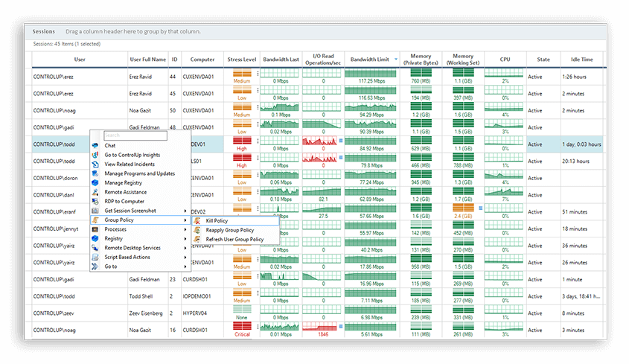
Task: Expand Group Policy submenu arrow
Action: [x=185, y=220]
